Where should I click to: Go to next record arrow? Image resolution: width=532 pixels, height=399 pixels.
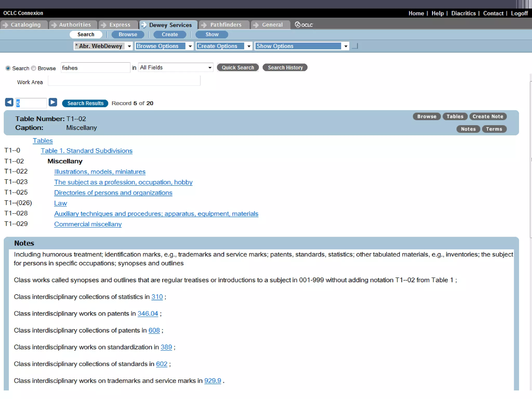tap(53, 102)
